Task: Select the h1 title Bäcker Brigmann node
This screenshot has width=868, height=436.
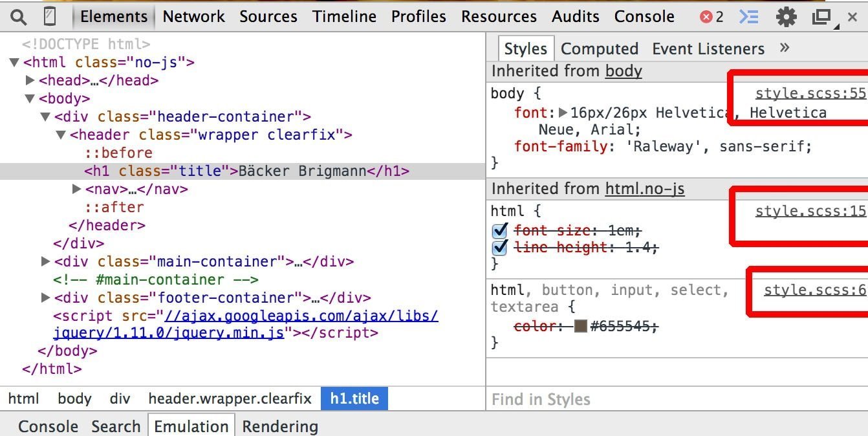Action: tap(243, 171)
